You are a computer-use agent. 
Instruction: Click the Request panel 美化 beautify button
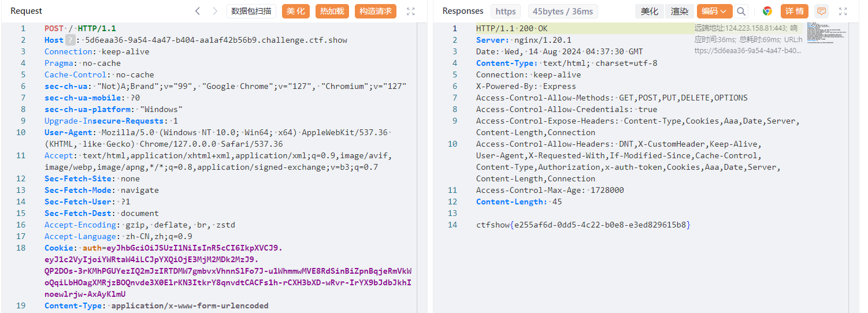click(296, 11)
